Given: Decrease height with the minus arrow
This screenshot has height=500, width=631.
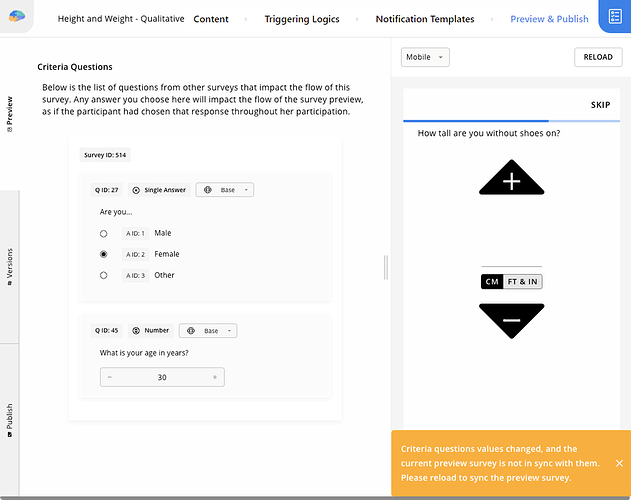Looking at the screenshot, I should point(511,321).
